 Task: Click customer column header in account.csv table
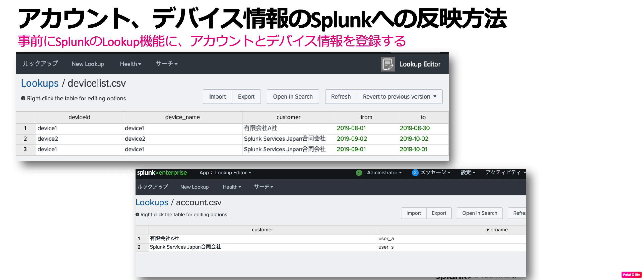coord(262,230)
